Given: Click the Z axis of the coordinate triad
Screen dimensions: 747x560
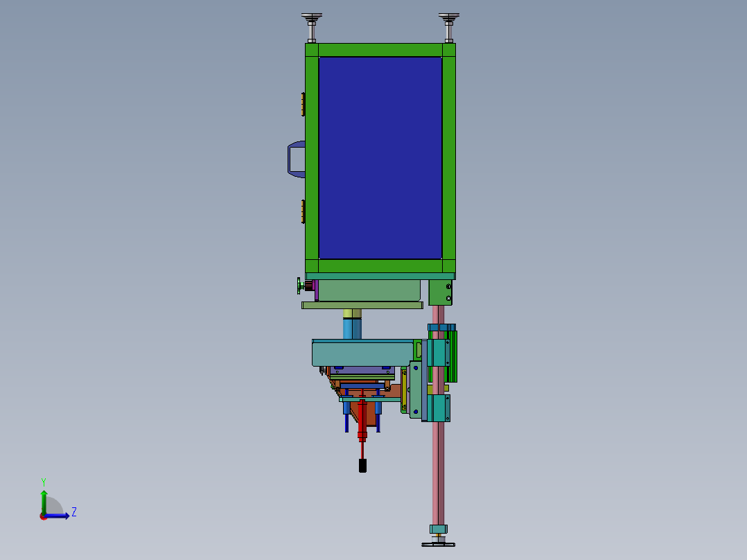Looking at the screenshot, I should 58,516.
